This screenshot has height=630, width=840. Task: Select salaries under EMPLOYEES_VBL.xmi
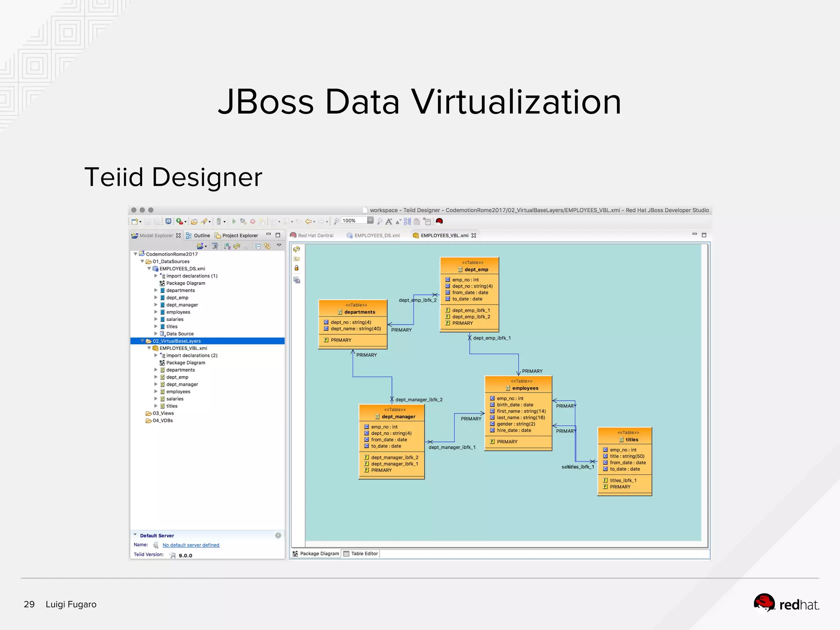coord(171,399)
